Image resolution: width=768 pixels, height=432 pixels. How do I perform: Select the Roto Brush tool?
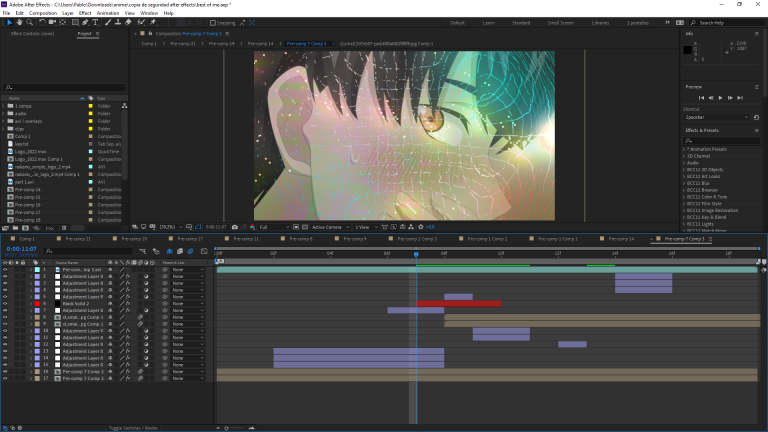(141, 23)
